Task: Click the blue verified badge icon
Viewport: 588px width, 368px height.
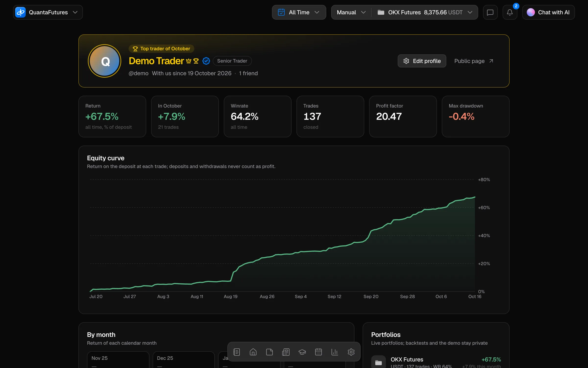Action: (x=206, y=61)
